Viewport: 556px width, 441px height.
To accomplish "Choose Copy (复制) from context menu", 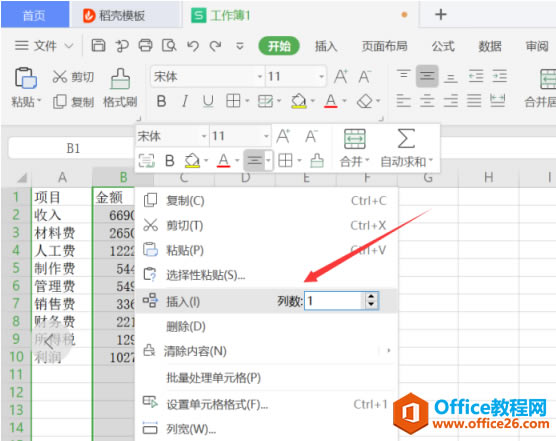I will [266, 201].
